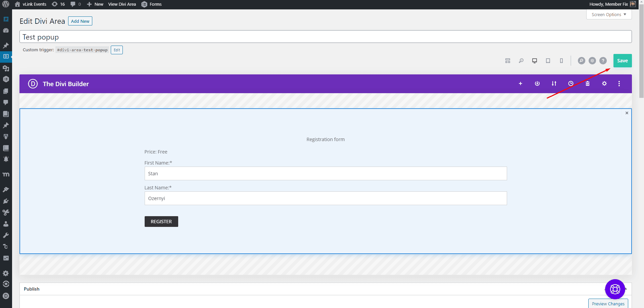Click the Last Name input field
The width and height of the screenshot is (644, 308).
click(326, 198)
